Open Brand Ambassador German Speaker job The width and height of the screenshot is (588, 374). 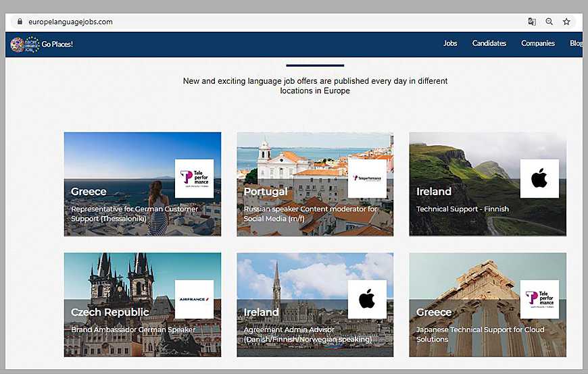tap(133, 329)
